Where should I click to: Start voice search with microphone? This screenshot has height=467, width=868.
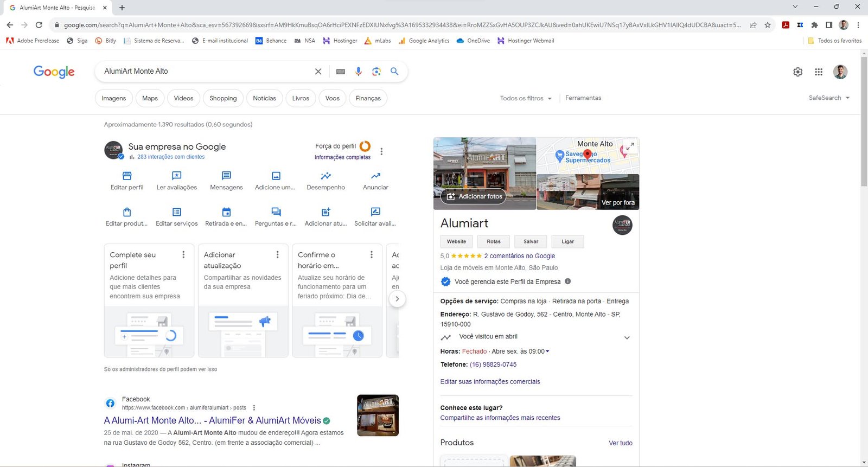(359, 72)
